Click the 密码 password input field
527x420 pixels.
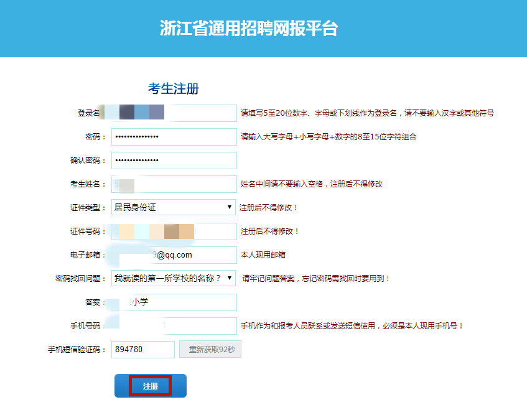tap(174, 136)
